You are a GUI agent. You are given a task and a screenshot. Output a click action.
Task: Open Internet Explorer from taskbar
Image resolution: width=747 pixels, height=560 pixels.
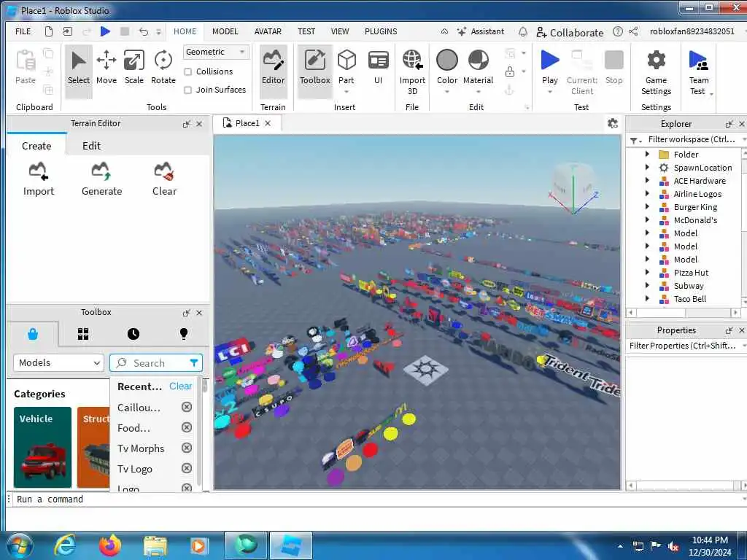point(65,545)
